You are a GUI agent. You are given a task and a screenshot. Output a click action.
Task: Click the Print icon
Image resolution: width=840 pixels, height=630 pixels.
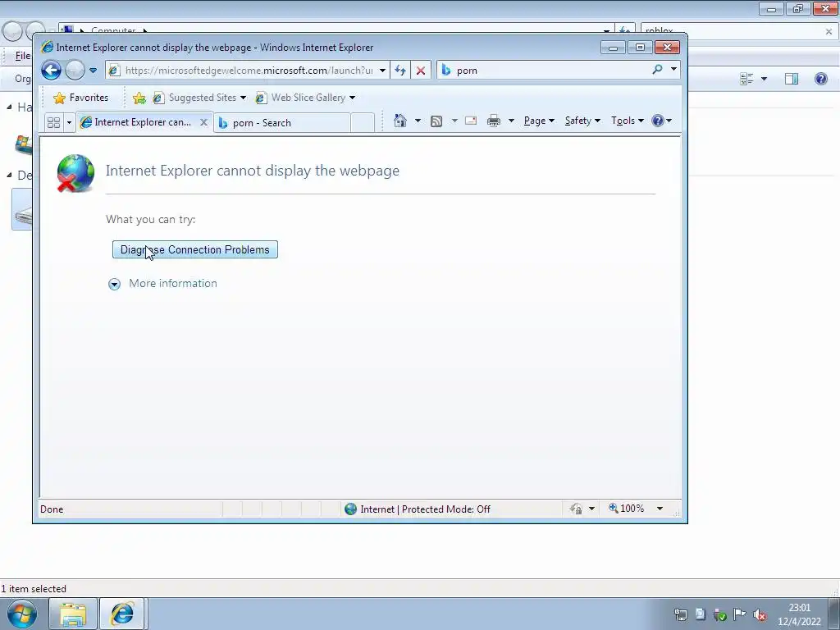point(493,121)
